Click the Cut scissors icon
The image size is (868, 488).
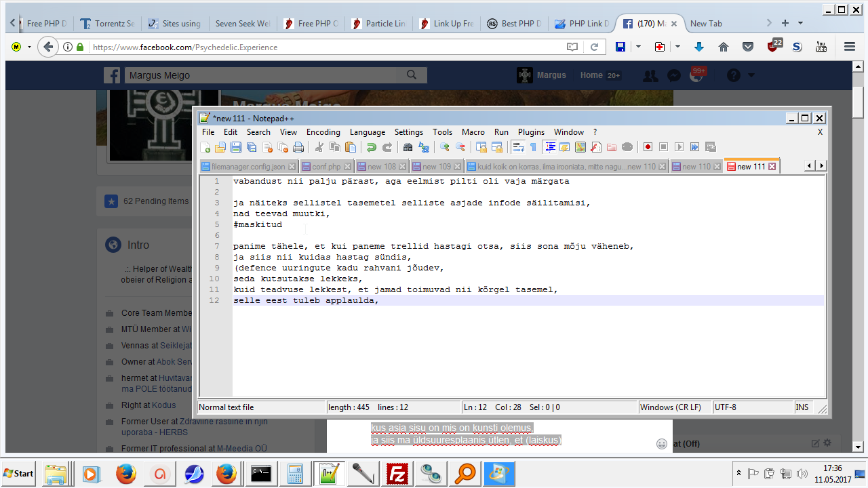[x=319, y=147]
